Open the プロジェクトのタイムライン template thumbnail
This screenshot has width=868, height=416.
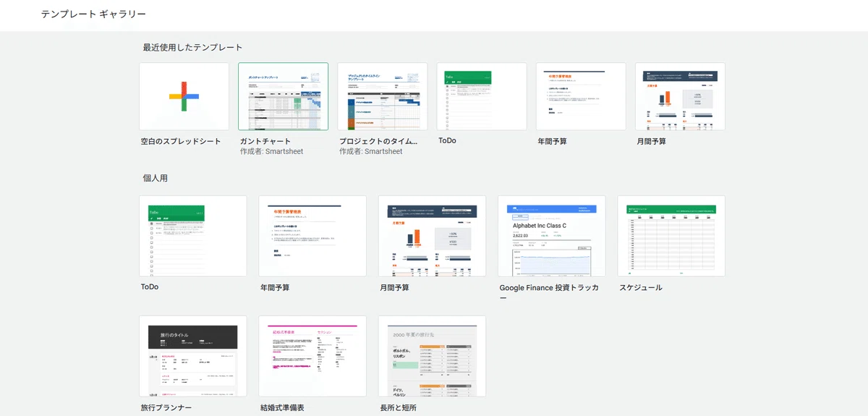(x=382, y=96)
